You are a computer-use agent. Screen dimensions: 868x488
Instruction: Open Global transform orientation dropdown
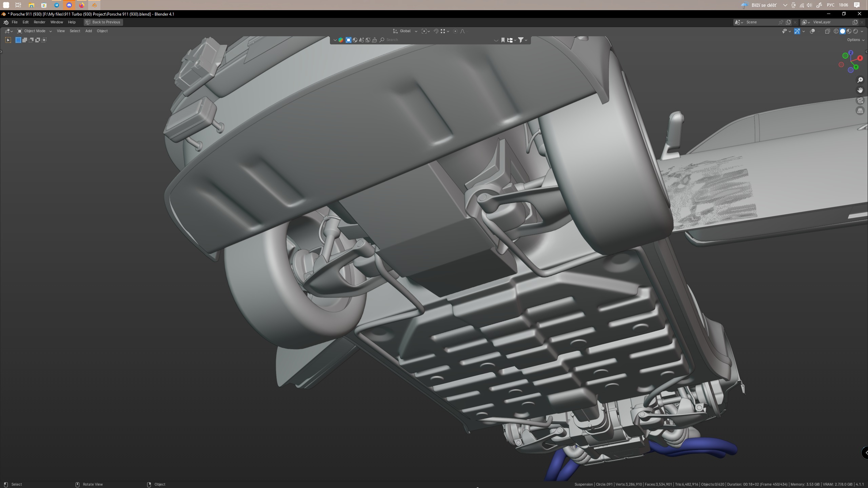[x=405, y=31]
